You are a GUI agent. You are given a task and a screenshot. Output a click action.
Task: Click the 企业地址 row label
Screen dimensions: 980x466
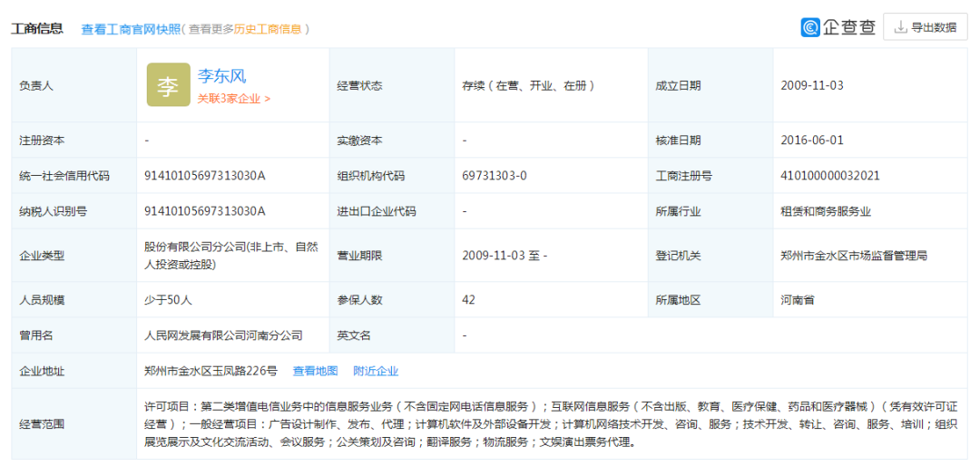click(x=42, y=371)
